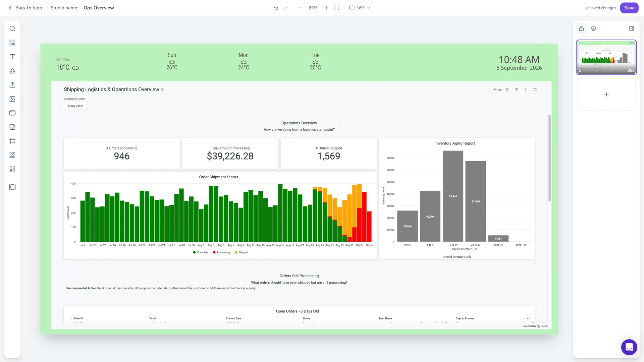Toggle fullscreen view icon
Viewport: 644px width, 362px height.
(337, 8)
